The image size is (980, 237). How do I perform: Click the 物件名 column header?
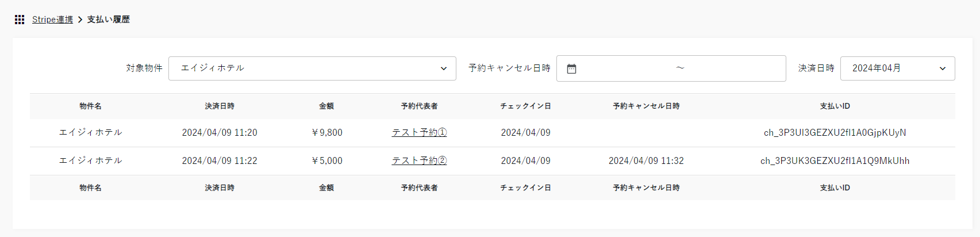click(x=91, y=106)
